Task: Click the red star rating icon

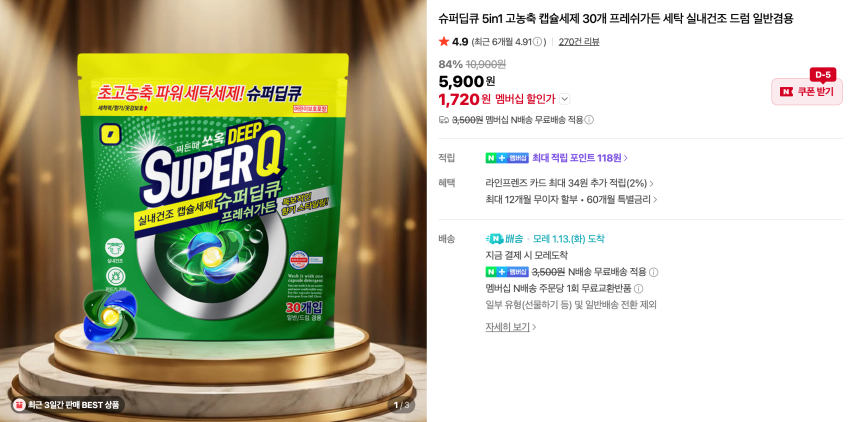Action: pyautogui.click(x=444, y=41)
